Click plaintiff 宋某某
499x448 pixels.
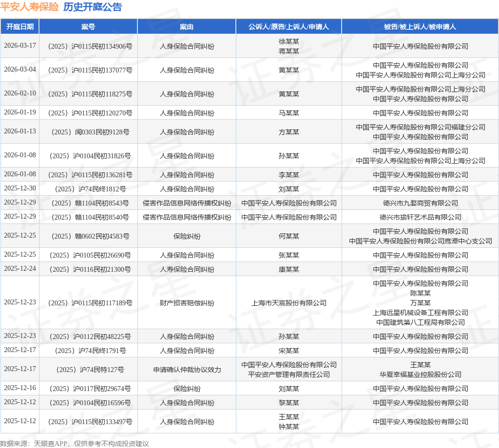click(288, 351)
